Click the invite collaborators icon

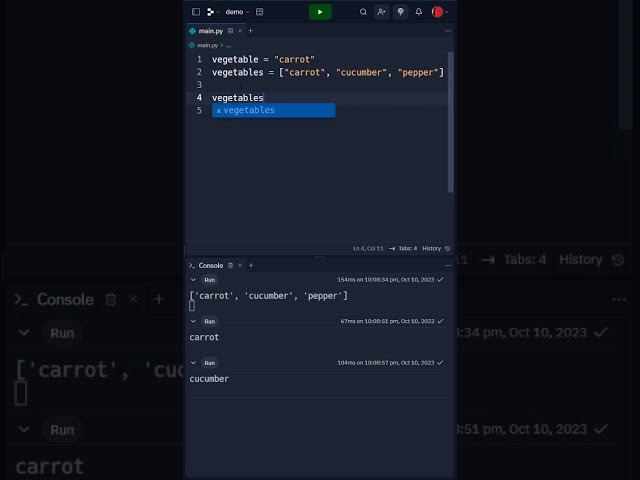point(381,12)
